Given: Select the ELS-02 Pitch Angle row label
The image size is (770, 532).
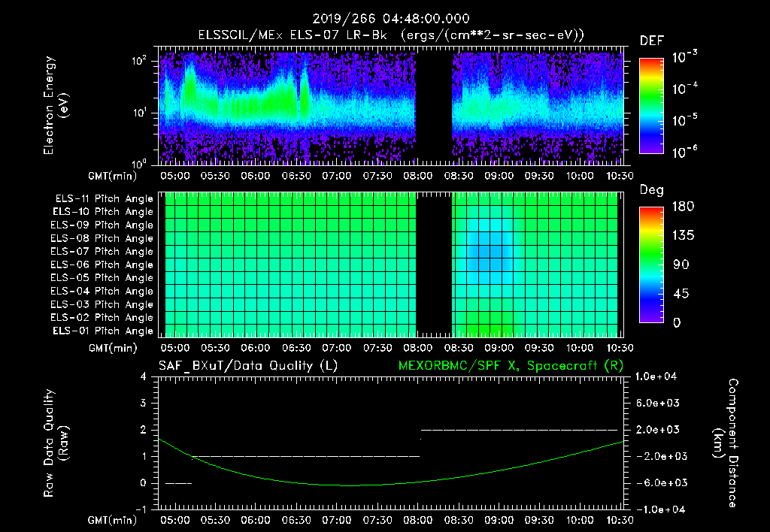Looking at the screenshot, I should 102,318.
